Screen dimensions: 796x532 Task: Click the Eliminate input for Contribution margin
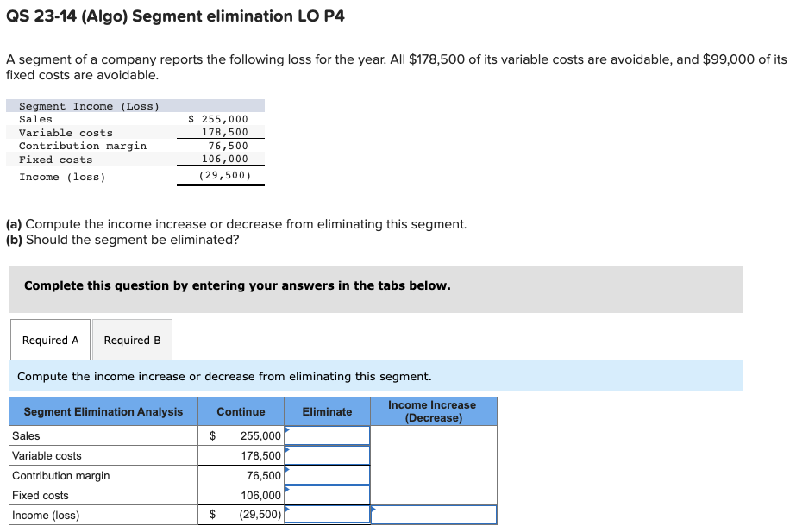click(326, 475)
